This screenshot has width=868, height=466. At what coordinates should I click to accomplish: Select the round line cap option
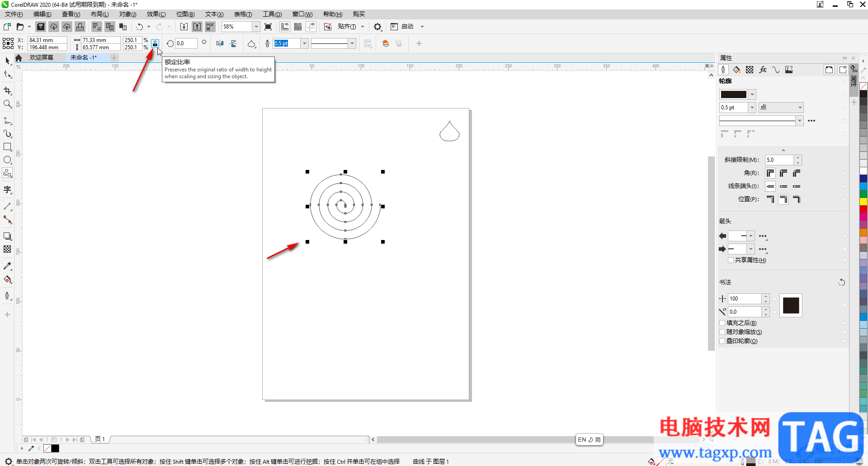tap(783, 186)
